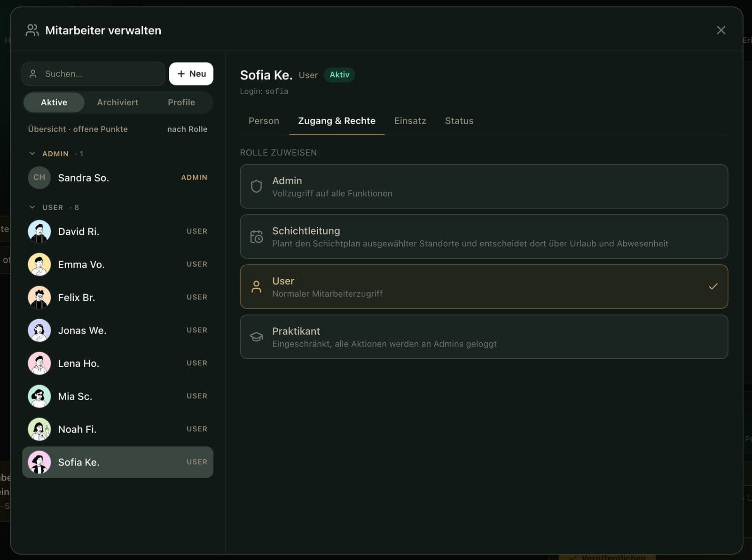752x560 pixels.
Task: Select David Ri. in the list
Action: point(117,231)
